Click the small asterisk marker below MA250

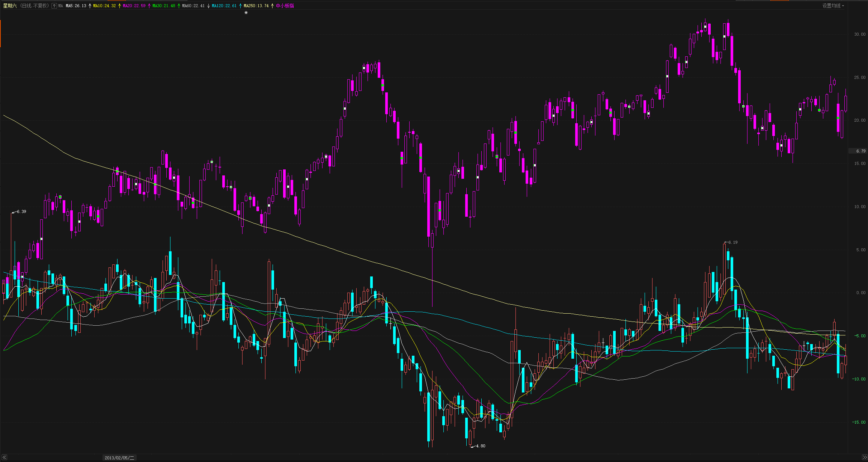pyautogui.click(x=246, y=13)
